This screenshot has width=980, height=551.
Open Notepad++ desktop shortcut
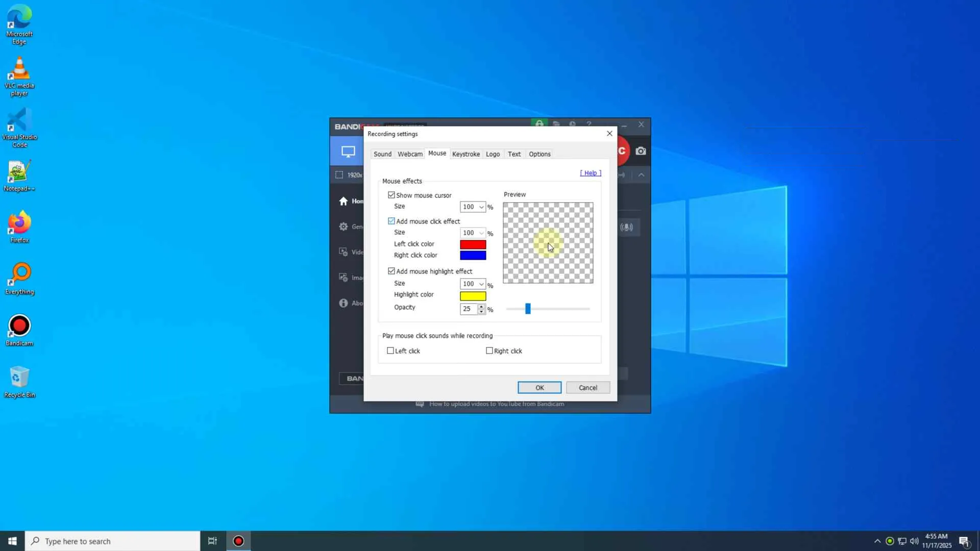pyautogui.click(x=19, y=172)
